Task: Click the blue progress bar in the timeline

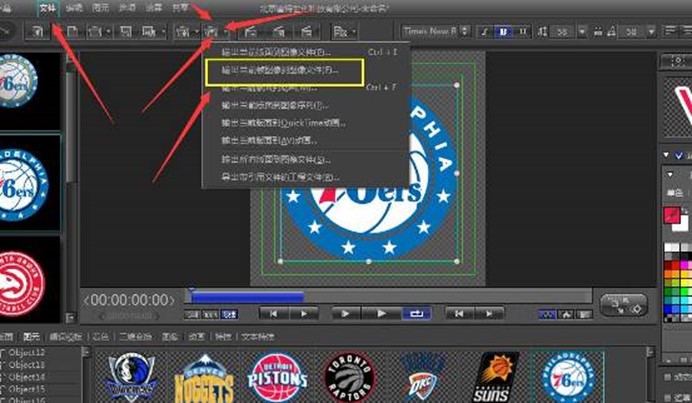Action: tap(247, 297)
